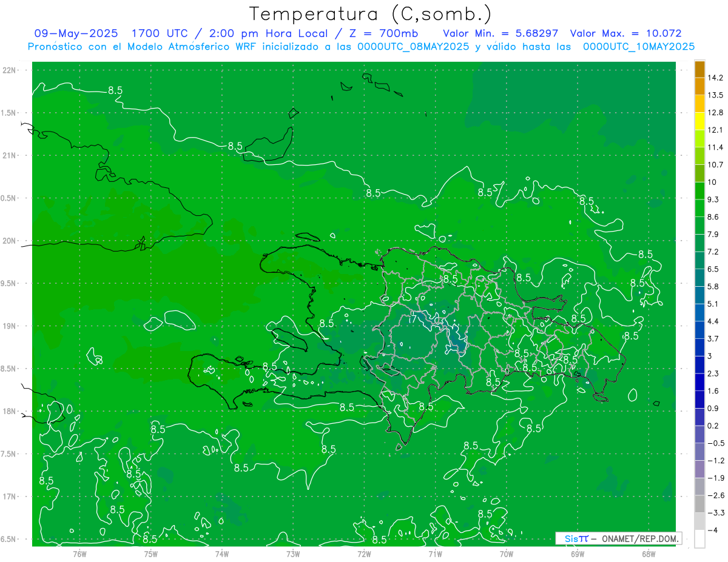The width and height of the screenshot is (728, 562).
Task: Select dark orange swatch above 14.2
Action: 699,69
